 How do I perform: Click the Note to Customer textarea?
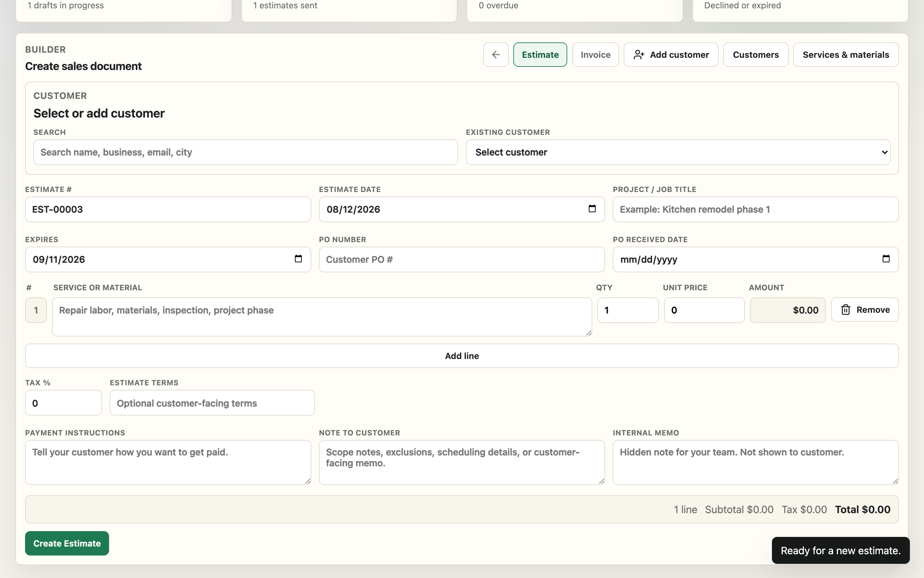point(462,462)
